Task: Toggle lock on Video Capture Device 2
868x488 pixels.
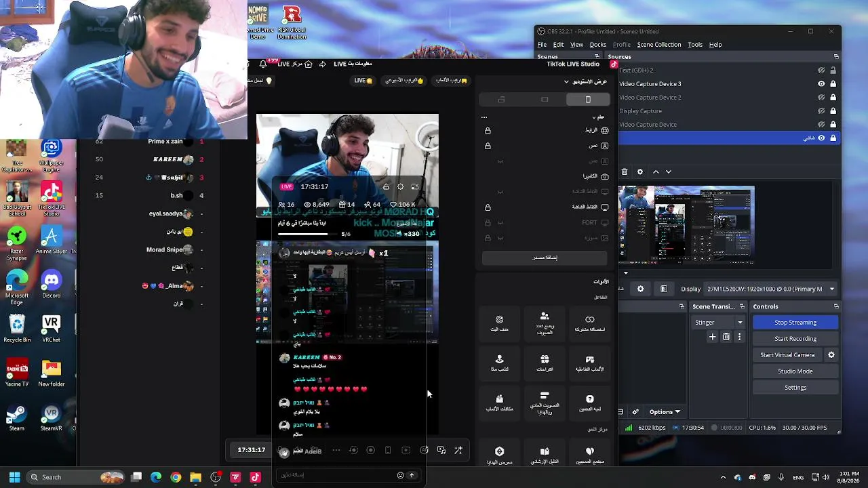Action: pos(833,98)
